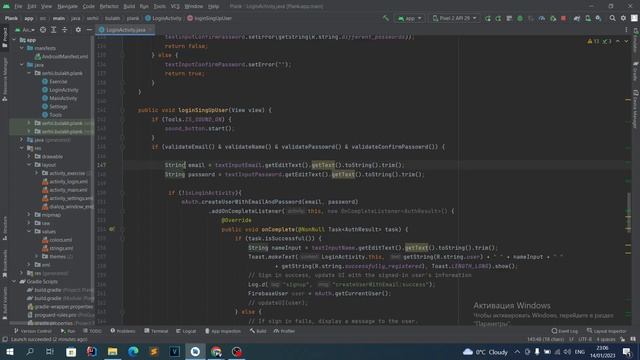The height and width of the screenshot is (360, 640).
Task: Collapse the layout folder
Action: pos(29,165)
